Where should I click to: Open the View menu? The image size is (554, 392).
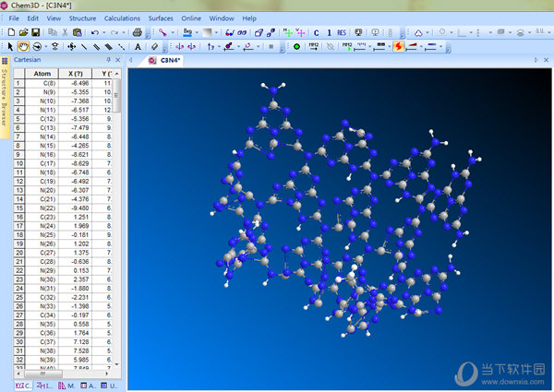click(x=54, y=18)
